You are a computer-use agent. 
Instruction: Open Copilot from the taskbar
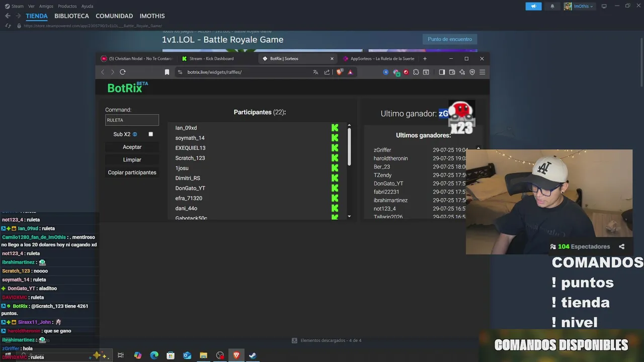point(137,355)
